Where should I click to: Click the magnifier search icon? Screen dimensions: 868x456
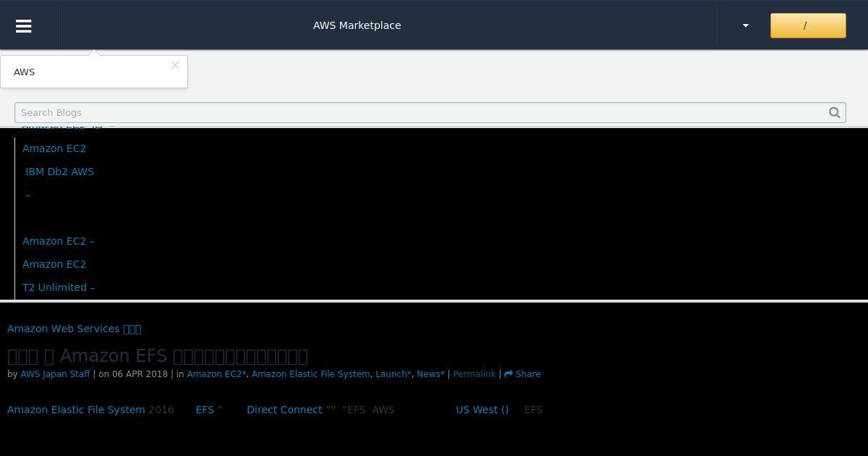point(835,112)
